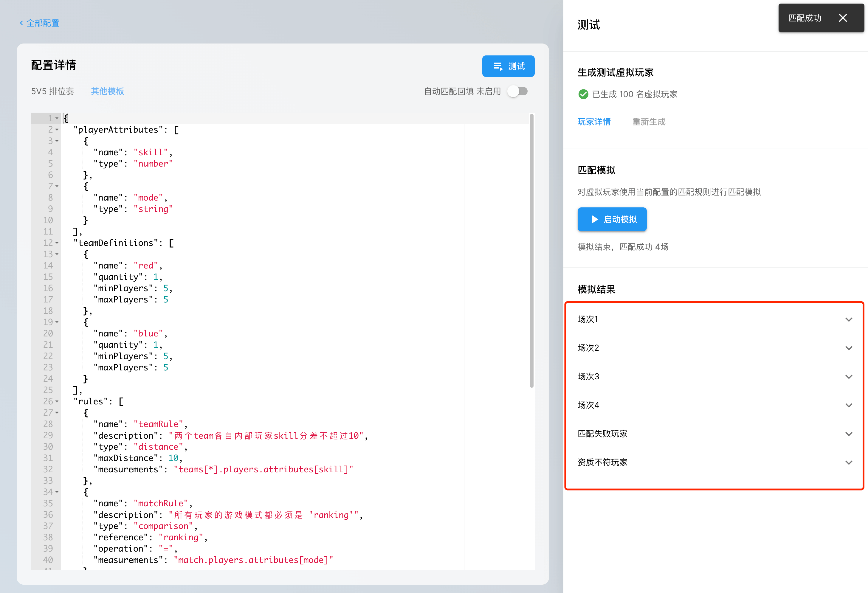Collapse fold arrow at line 26 rules
Viewport: 868px width, 593px height.
coord(57,401)
